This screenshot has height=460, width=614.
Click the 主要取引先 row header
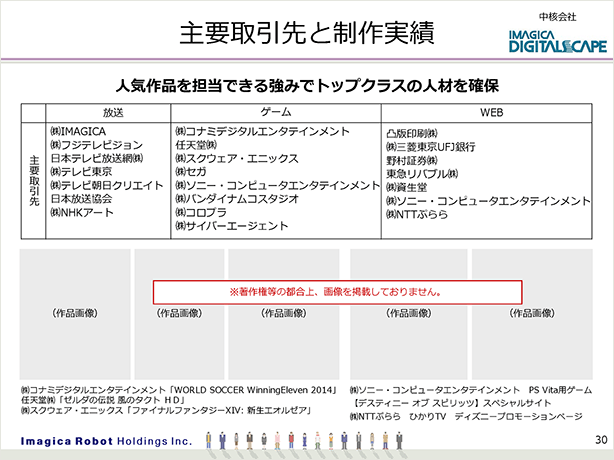34,181
